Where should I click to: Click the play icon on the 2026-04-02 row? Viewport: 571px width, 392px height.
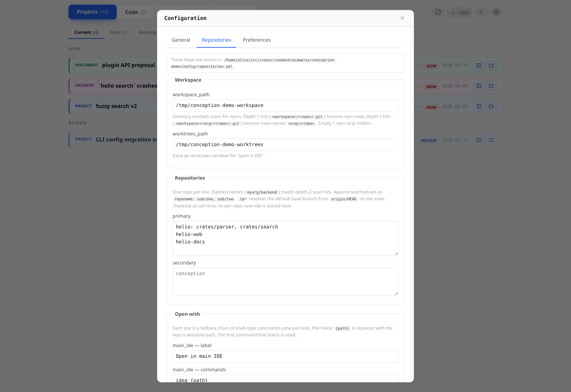pos(479,107)
